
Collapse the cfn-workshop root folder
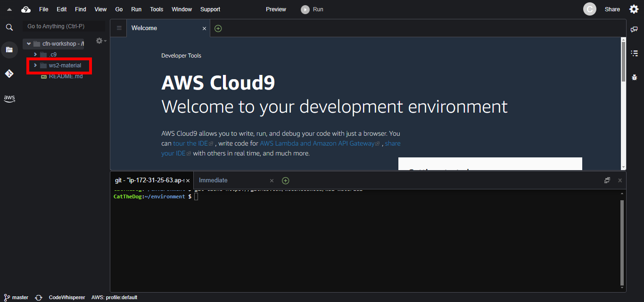(x=29, y=44)
